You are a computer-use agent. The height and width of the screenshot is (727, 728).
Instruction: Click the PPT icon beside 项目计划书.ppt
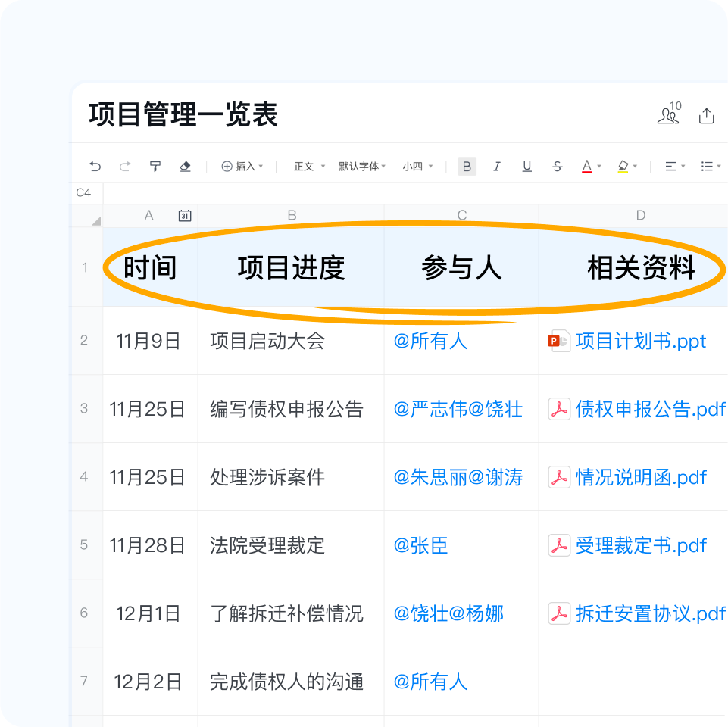click(559, 341)
